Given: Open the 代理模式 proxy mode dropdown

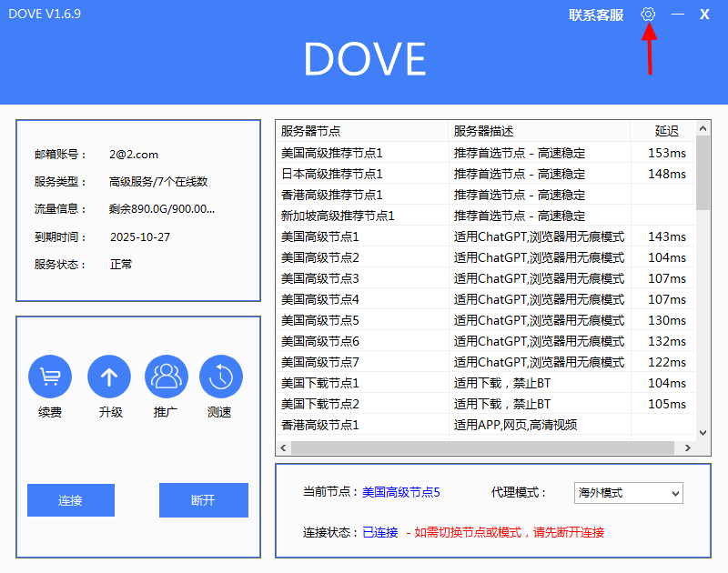Looking at the screenshot, I should (x=628, y=493).
